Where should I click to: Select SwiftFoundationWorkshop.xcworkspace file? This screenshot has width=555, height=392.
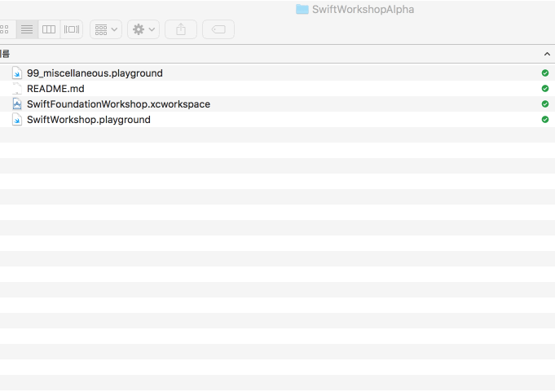277,104
